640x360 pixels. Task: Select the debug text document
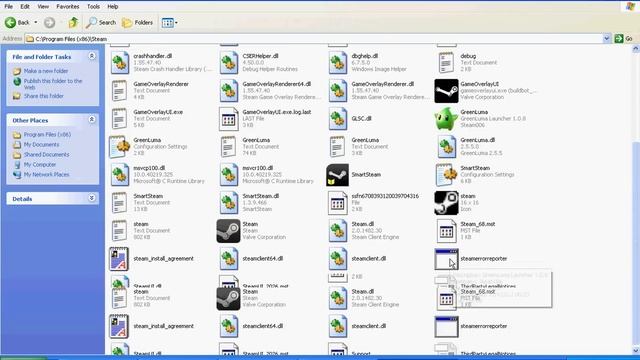click(467, 62)
